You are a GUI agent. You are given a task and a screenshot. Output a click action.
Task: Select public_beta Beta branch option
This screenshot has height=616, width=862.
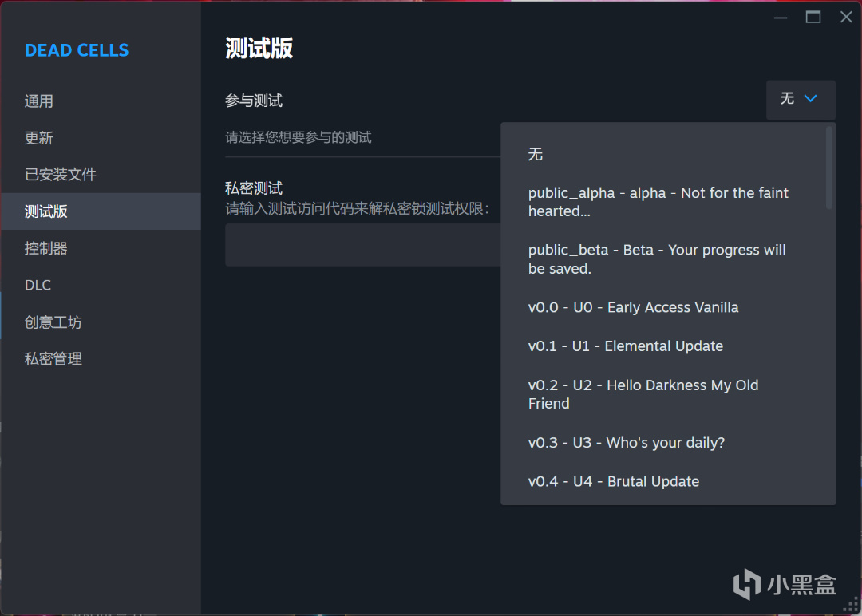[656, 259]
